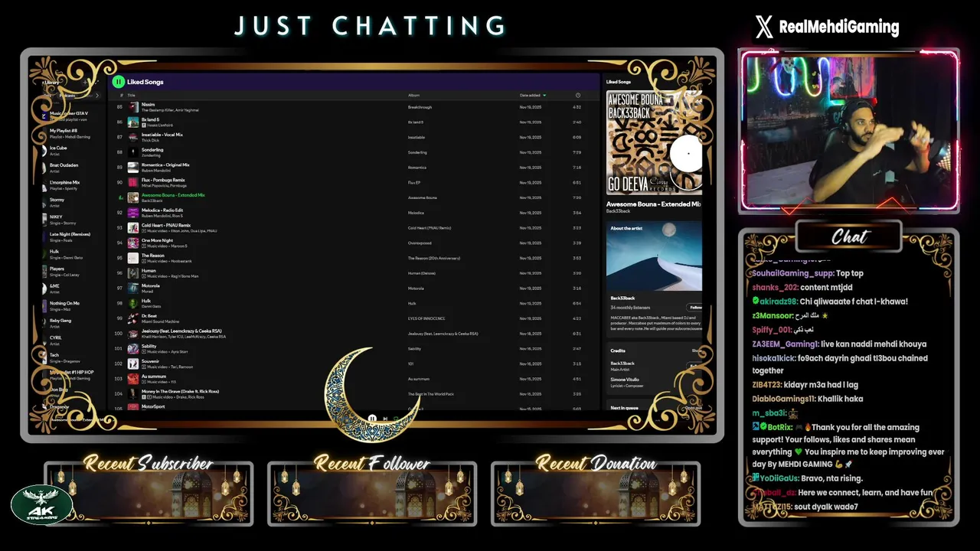Sort by Date added column dropdown arrow

click(x=544, y=96)
